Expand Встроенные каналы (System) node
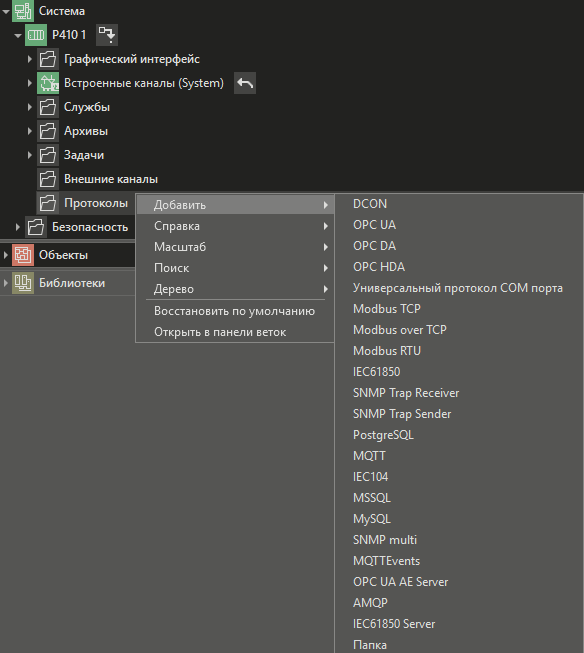Screen dimensions: 584x653 (x=30, y=83)
